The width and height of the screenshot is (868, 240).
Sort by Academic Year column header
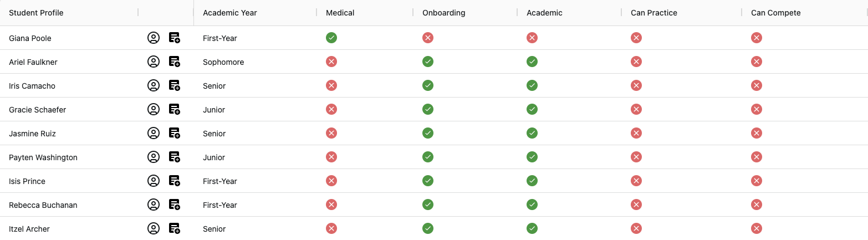[230, 13]
